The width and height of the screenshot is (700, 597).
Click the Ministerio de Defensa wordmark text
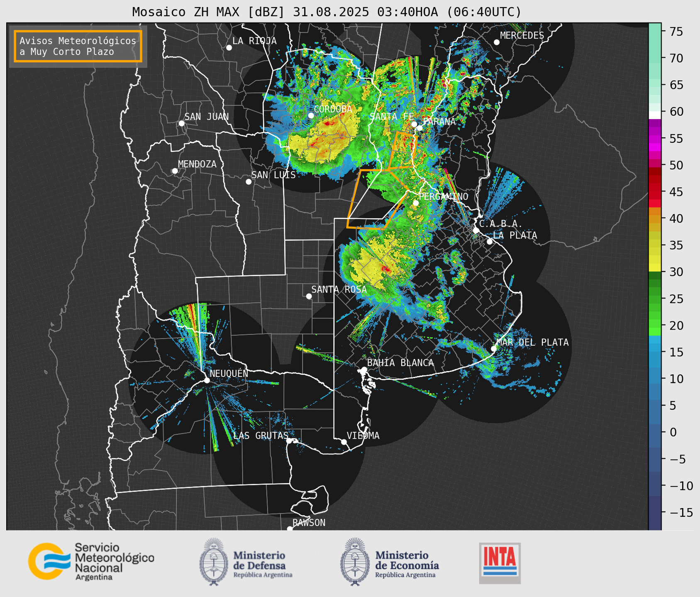coord(263,564)
